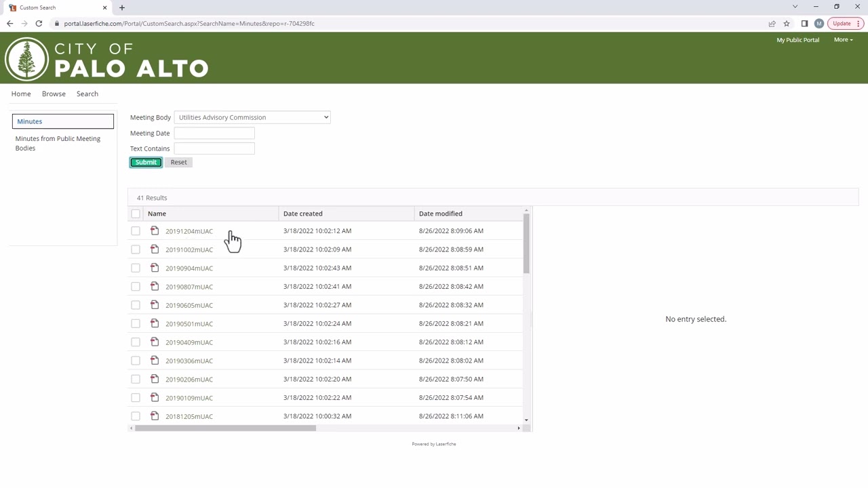Check the box for 20190501mUAC
This screenshot has height=488, width=868.
pyautogui.click(x=136, y=323)
